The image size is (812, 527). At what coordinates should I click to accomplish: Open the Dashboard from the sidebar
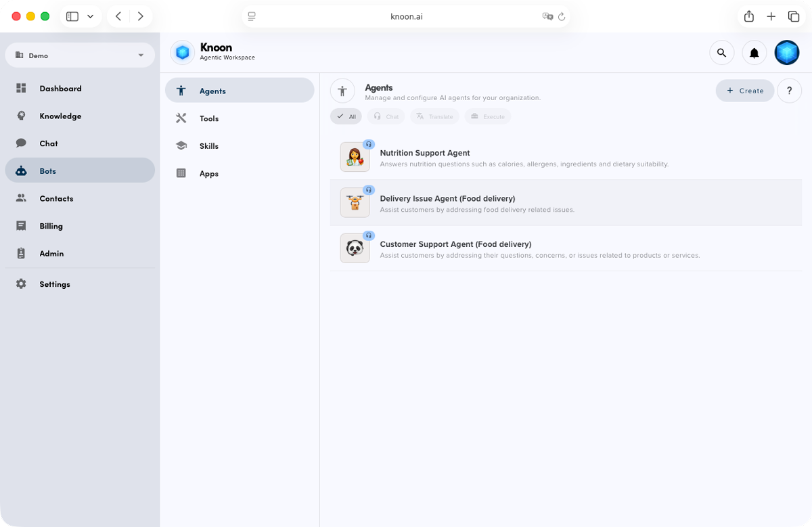[60, 88]
